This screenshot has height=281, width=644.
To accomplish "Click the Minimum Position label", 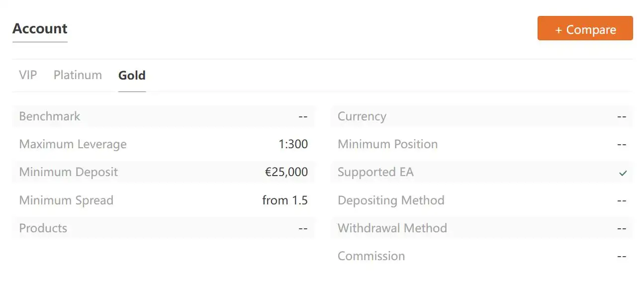I will [388, 144].
